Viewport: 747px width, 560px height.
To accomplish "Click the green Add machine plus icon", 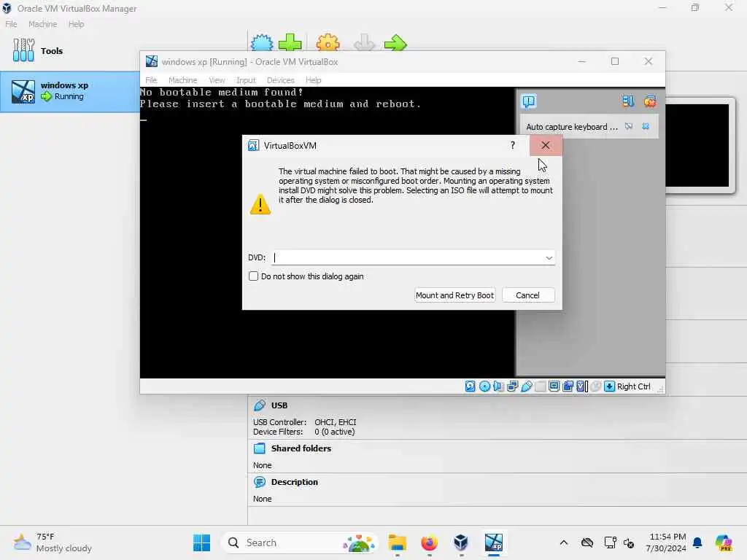I will (290, 42).
